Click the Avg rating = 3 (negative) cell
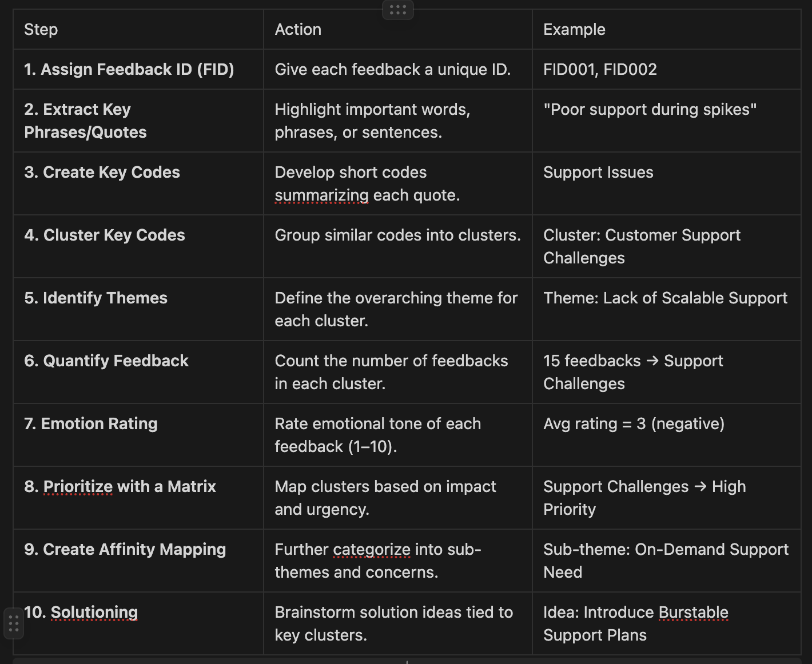The height and width of the screenshot is (664, 812). [667, 435]
